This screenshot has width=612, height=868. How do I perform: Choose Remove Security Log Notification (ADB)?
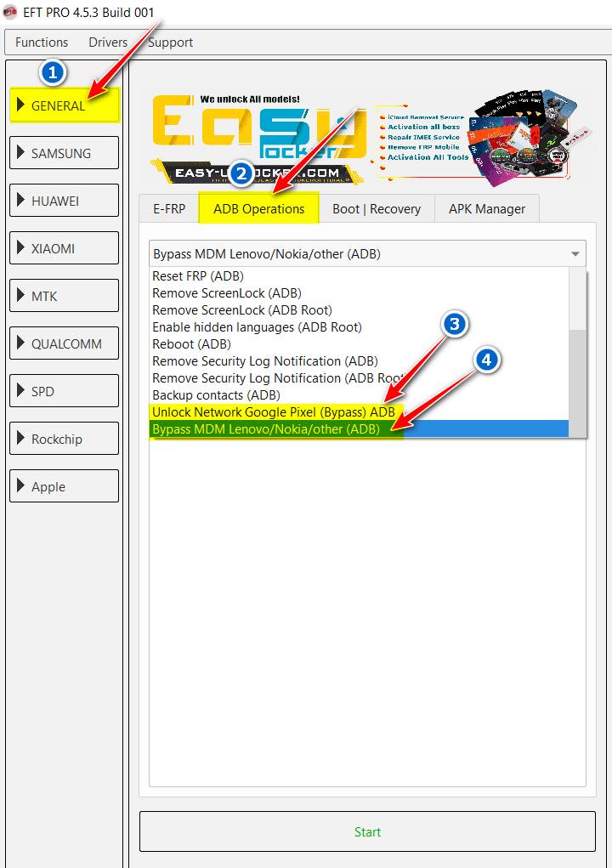(x=359, y=361)
